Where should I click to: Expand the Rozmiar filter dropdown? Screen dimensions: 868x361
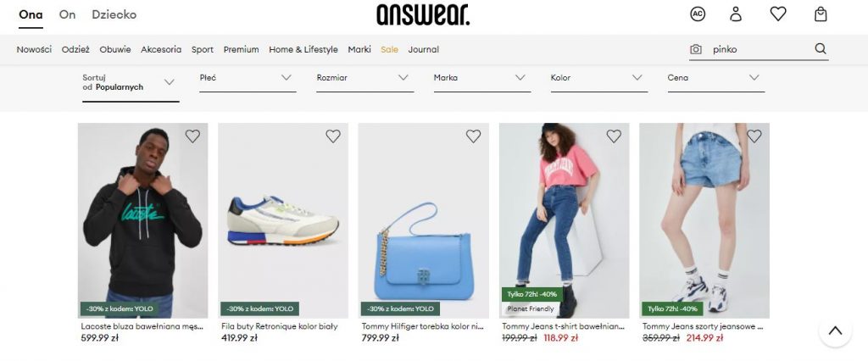[364, 80]
